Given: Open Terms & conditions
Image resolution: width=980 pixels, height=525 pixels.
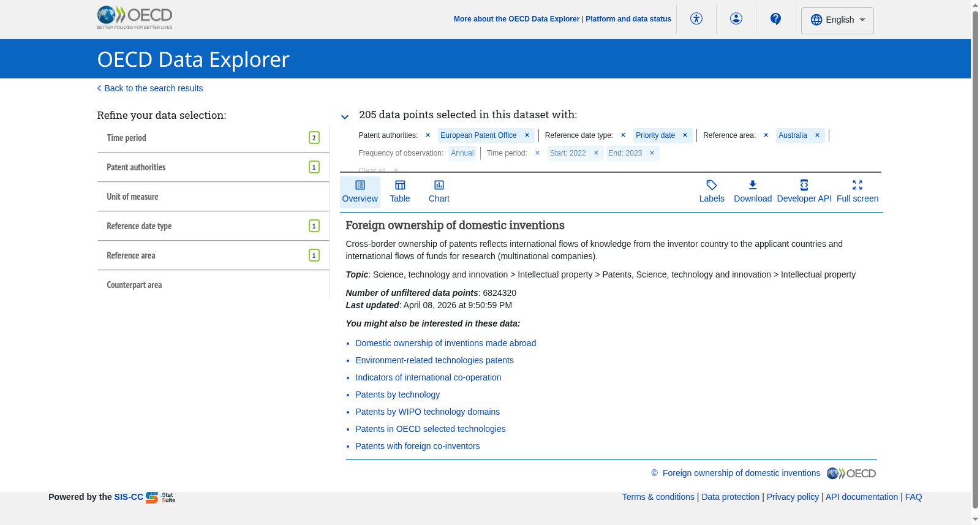Looking at the screenshot, I should 658,497.
